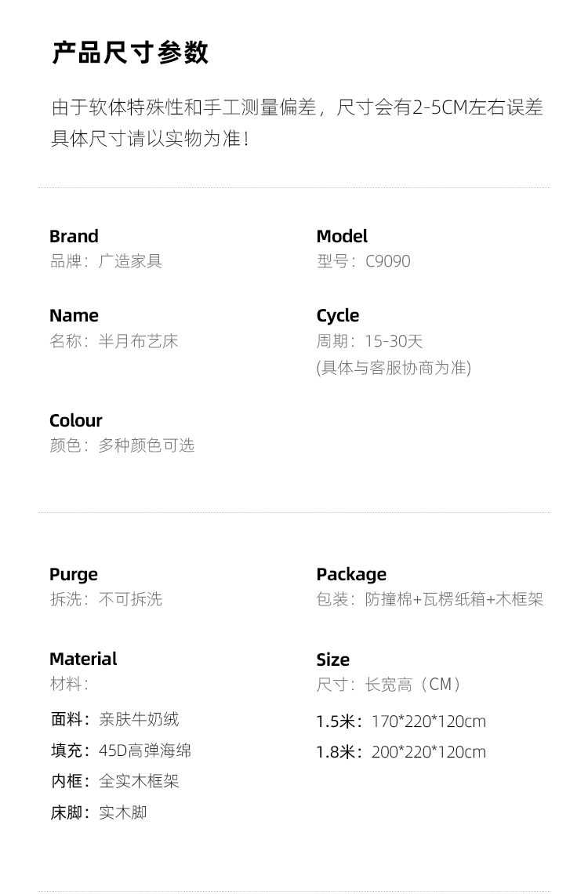Click the 多种颜色可选 color text
The image size is (588, 894).
pos(147,445)
